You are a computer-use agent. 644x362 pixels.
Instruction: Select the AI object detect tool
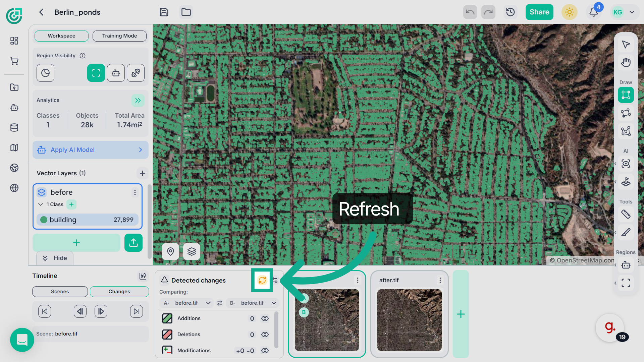pyautogui.click(x=626, y=164)
